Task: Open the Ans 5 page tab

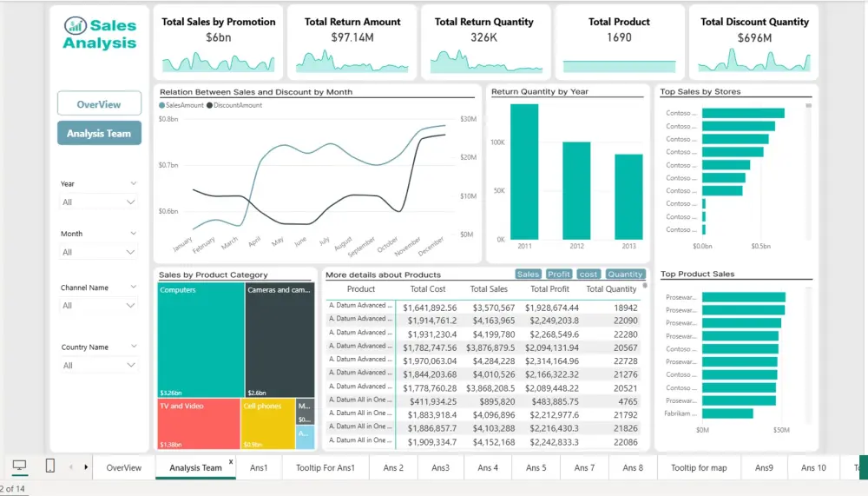Action: point(536,467)
